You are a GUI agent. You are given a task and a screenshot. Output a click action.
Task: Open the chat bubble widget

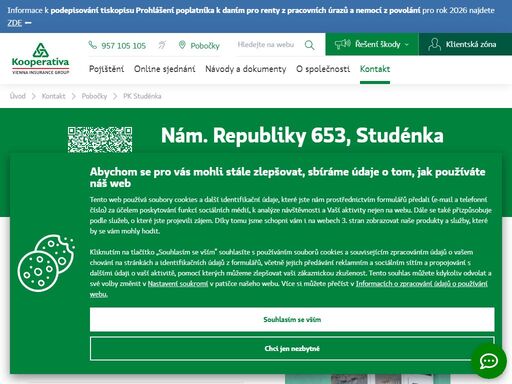coord(489,361)
